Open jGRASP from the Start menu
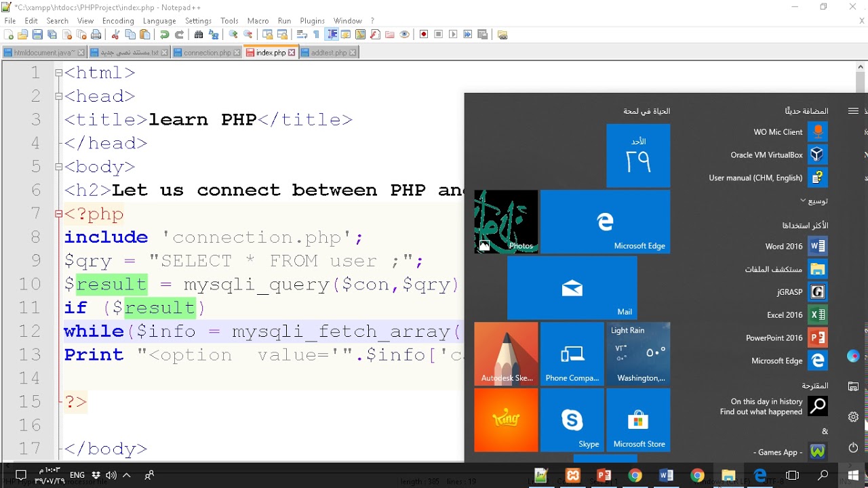868x488 pixels. coord(802,291)
